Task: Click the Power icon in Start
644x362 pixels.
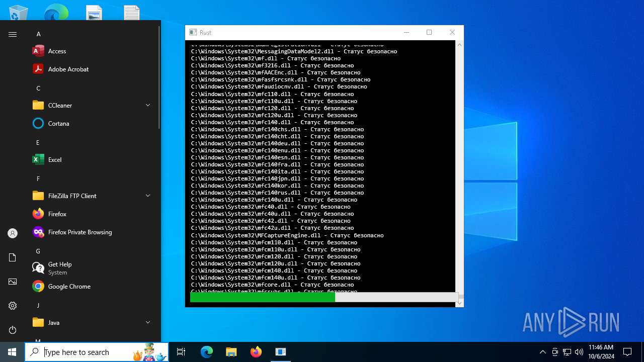Action: pos(13,330)
